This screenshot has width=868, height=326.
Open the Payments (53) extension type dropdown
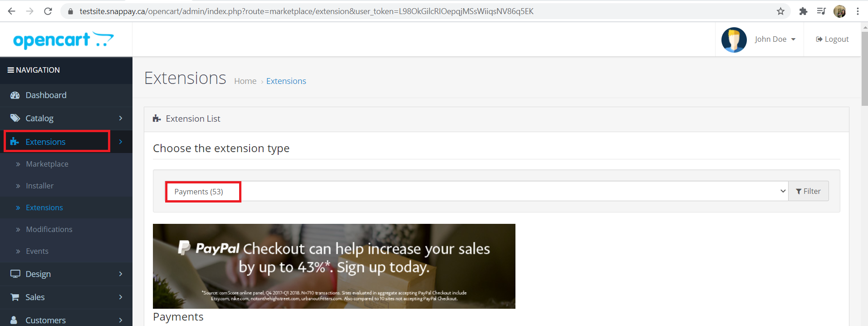(476, 191)
